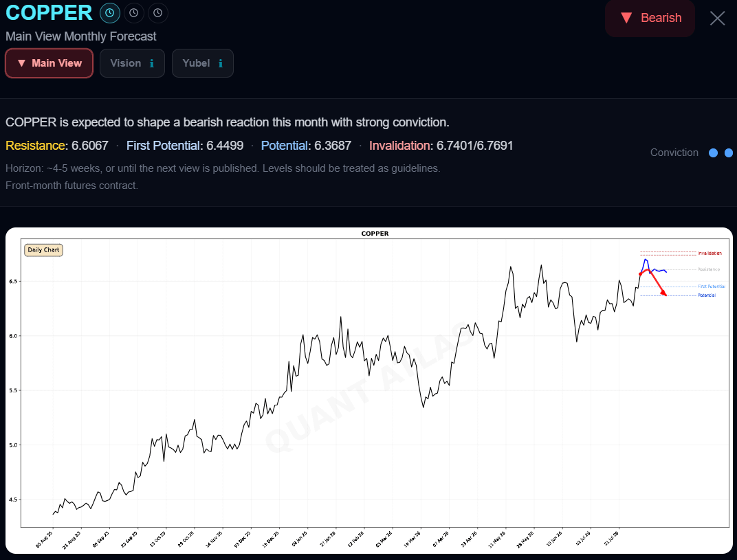Screen dimensions: 737x560
Task: Click the red forecast arrow end marker
Action: click(664, 293)
